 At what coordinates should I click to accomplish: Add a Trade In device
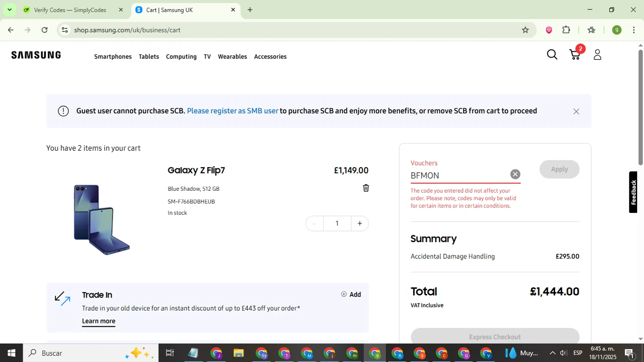pos(351,294)
